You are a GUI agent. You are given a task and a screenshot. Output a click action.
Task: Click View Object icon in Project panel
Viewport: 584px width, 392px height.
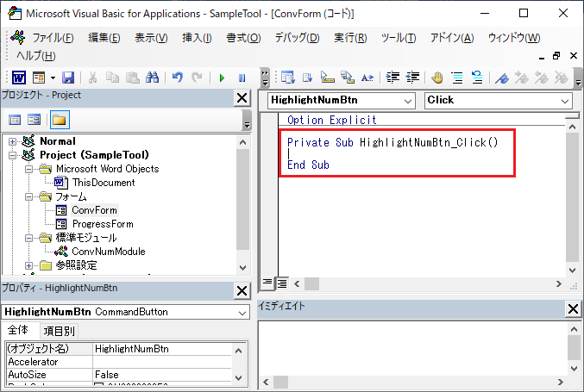click(35, 120)
